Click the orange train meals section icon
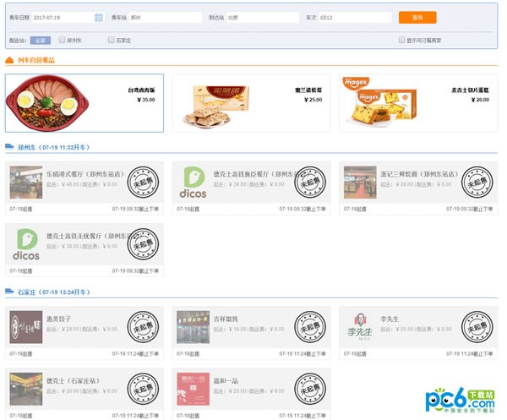Viewport: 507px width, 420px height. coord(9,61)
